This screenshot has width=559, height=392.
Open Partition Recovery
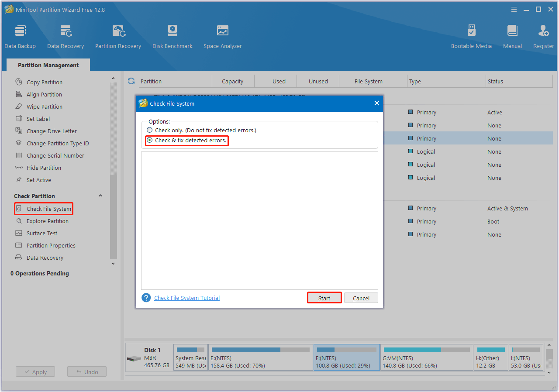point(118,36)
